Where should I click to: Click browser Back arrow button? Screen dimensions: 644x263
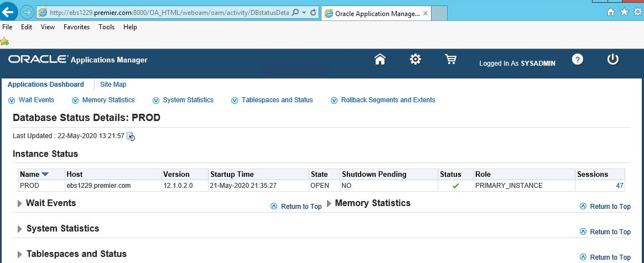pyautogui.click(x=8, y=12)
